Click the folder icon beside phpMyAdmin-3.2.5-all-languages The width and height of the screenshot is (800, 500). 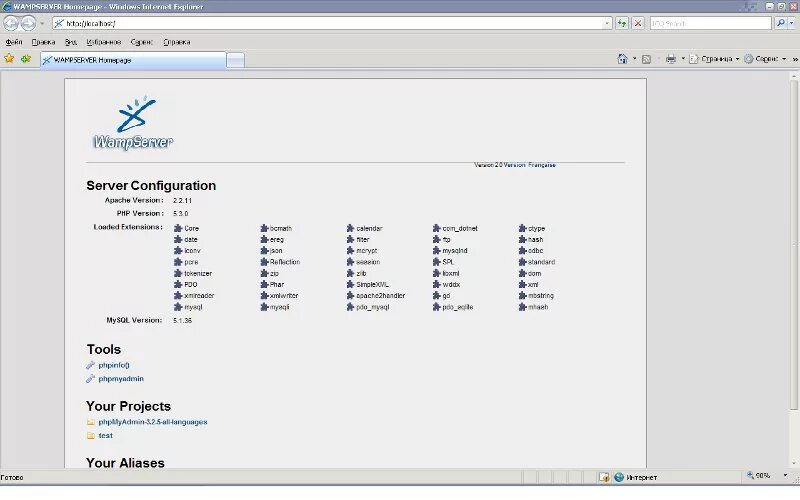91,422
